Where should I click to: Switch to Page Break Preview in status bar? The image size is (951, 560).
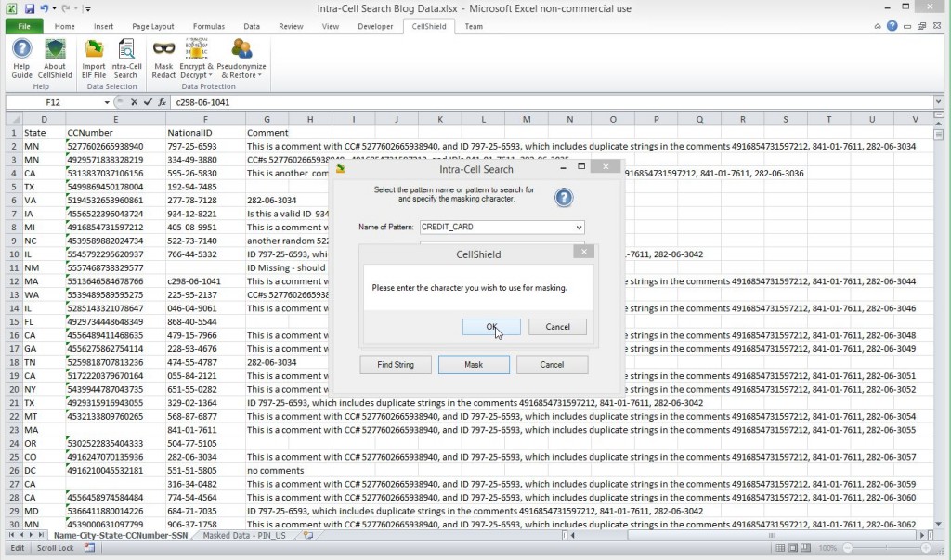click(805, 548)
